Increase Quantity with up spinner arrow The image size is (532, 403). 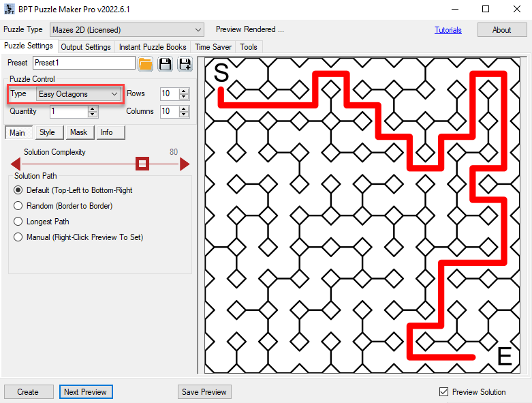(x=93, y=108)
